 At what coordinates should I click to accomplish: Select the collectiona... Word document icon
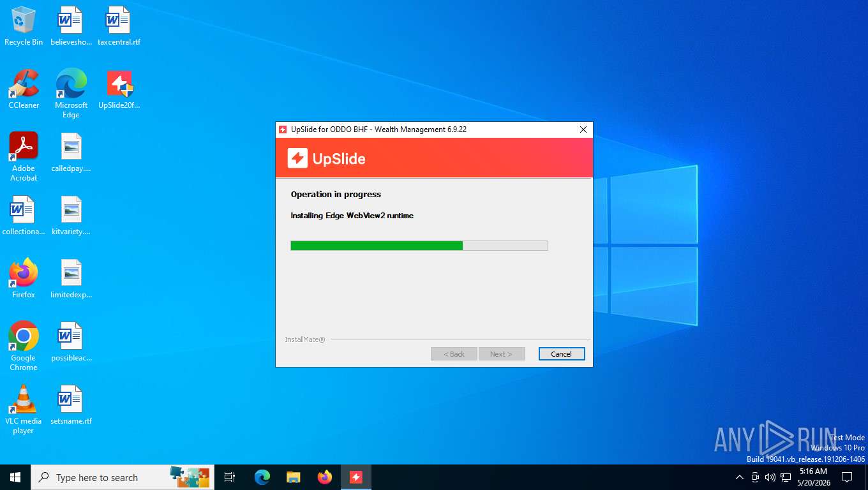click(x=24, y=216)
